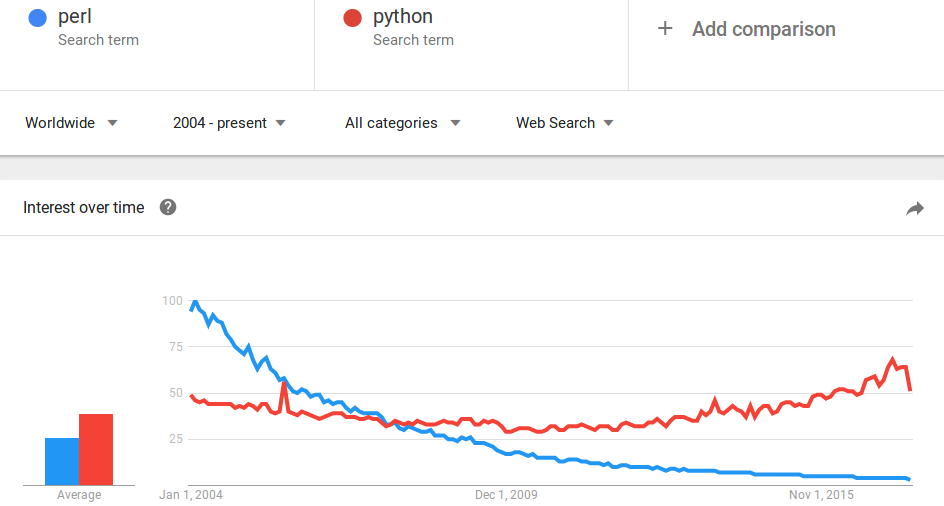Open the 2004 - present time range dropdown
Image resolution: width=944 pixels, height=506 pixels.
[x=229, y=123]
